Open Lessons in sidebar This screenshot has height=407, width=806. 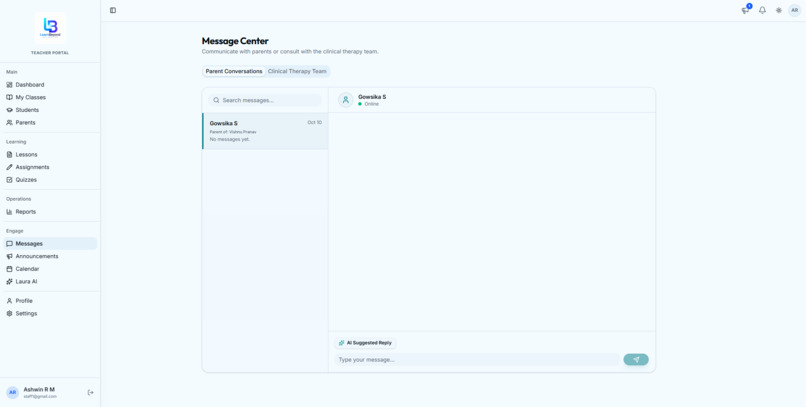pyautogui.click(x=50, y=154)
